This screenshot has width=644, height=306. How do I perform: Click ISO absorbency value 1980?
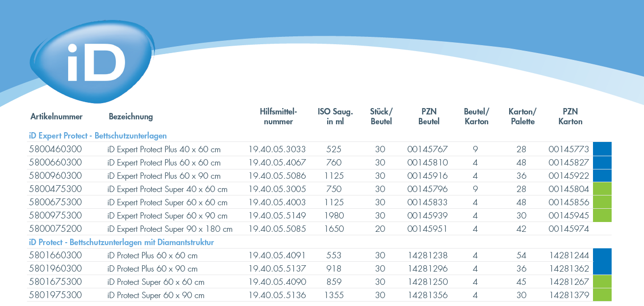coord(334,215)
